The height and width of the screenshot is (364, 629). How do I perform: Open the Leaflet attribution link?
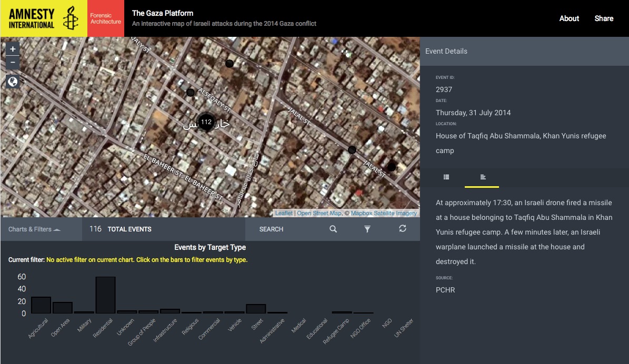pos(284,213)
